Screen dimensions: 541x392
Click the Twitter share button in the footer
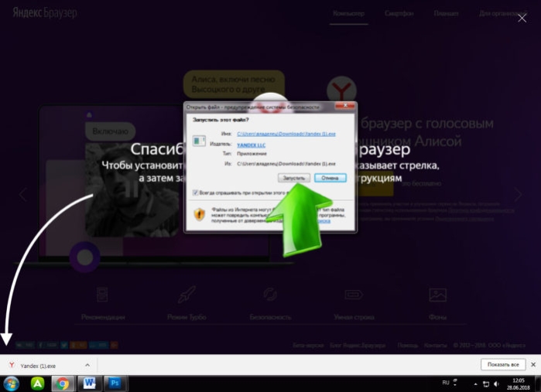[x=64, y=345]
